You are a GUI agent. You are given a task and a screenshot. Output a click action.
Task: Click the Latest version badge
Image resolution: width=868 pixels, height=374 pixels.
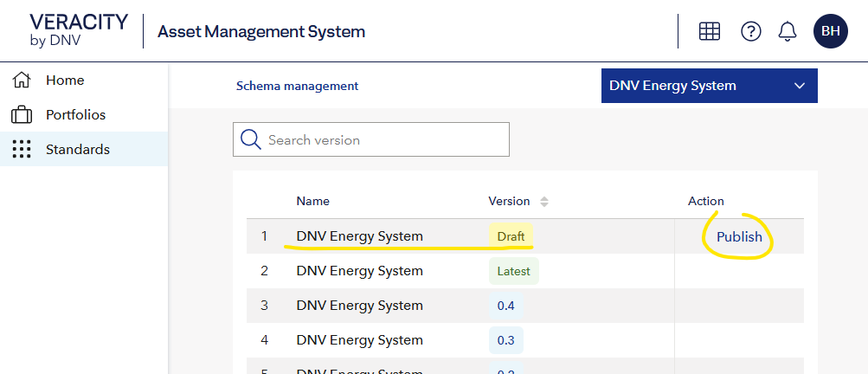[x=514, y=272]
